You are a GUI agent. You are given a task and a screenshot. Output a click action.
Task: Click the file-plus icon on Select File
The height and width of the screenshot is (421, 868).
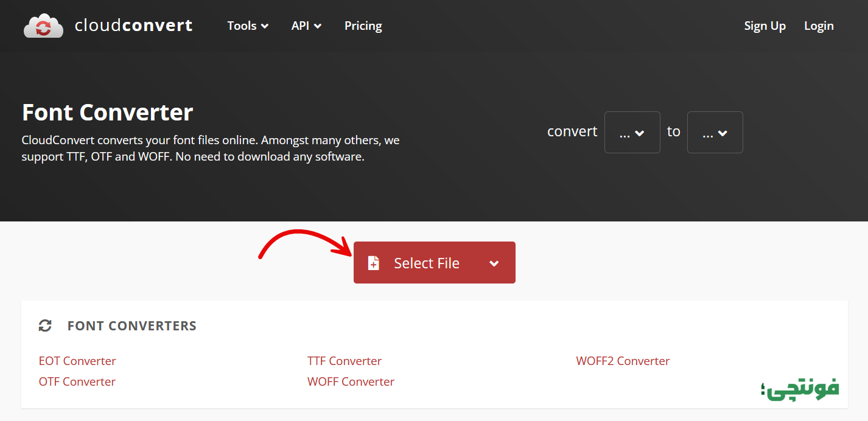click(x=374, y=263)
